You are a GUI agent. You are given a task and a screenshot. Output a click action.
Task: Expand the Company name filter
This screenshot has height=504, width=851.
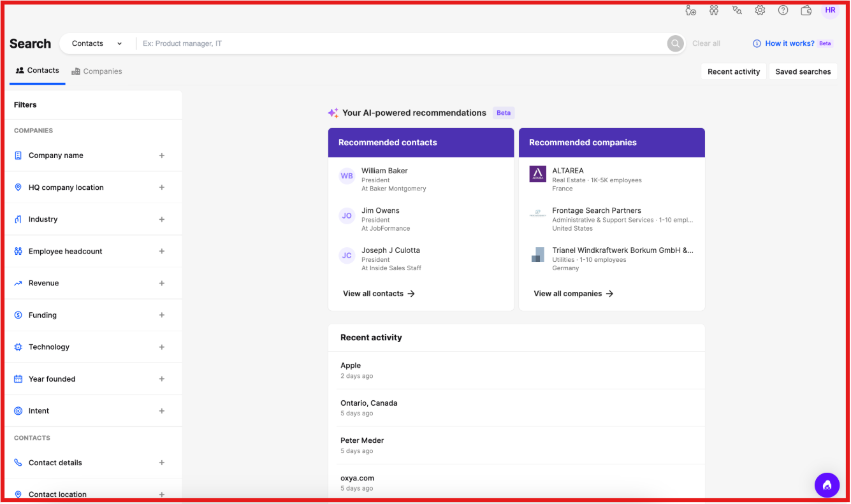click(162, 155)
